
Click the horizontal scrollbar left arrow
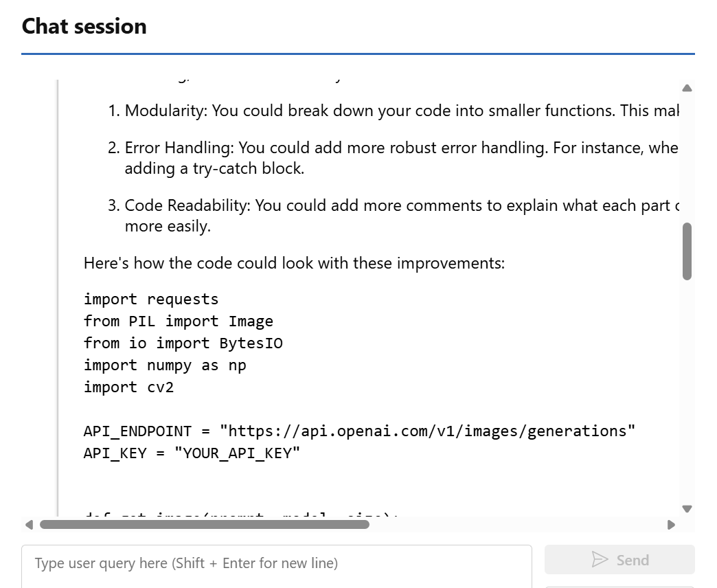(28, 525)
